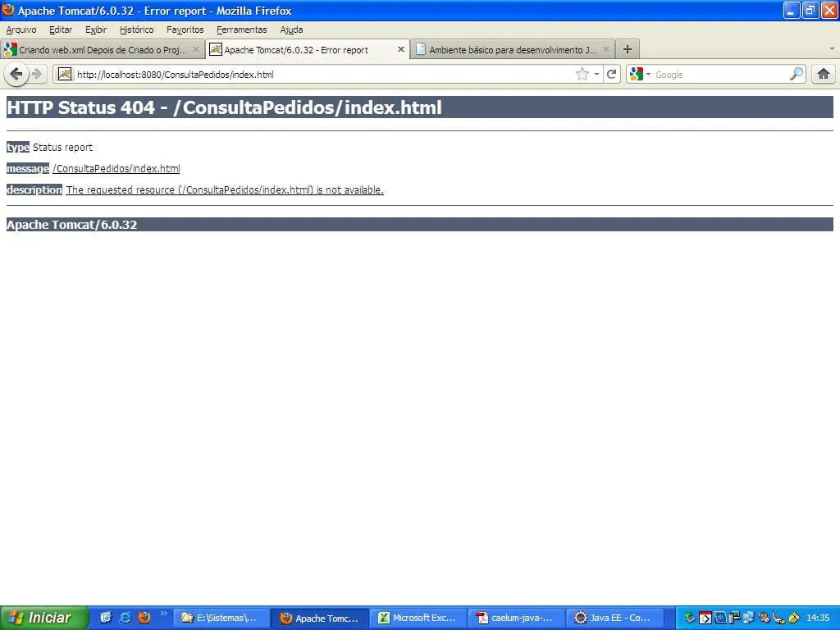The width and height of the screenshot is (840, 630).
Task: Close the Apache Tomcat Error report tab
Action: (x=400, y=49)
